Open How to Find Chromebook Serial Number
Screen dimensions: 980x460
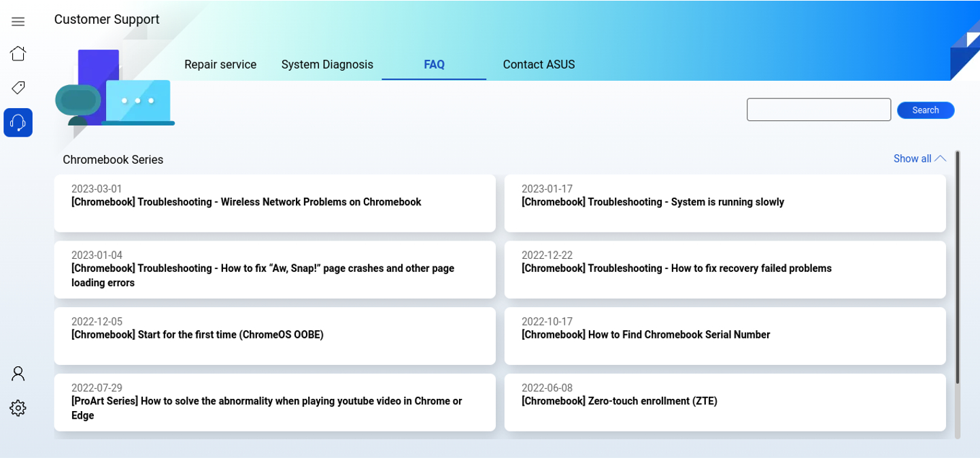point(725,336)
